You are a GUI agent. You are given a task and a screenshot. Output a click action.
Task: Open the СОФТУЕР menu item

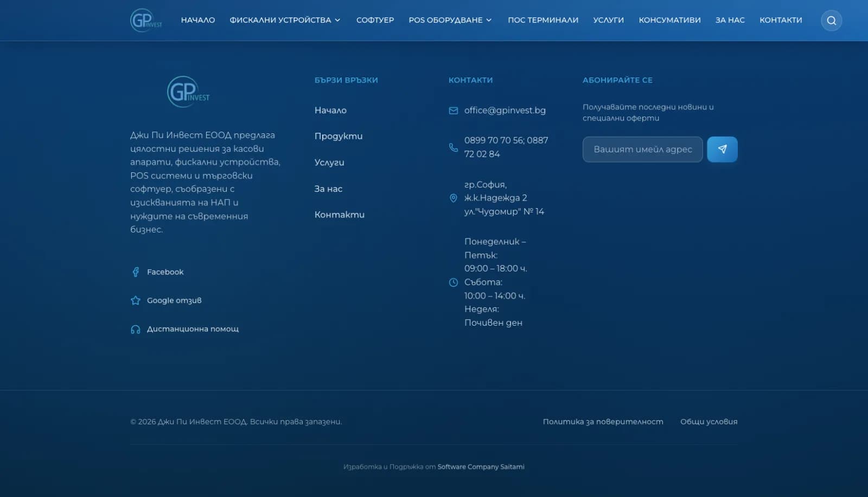(x=375, y=20)
